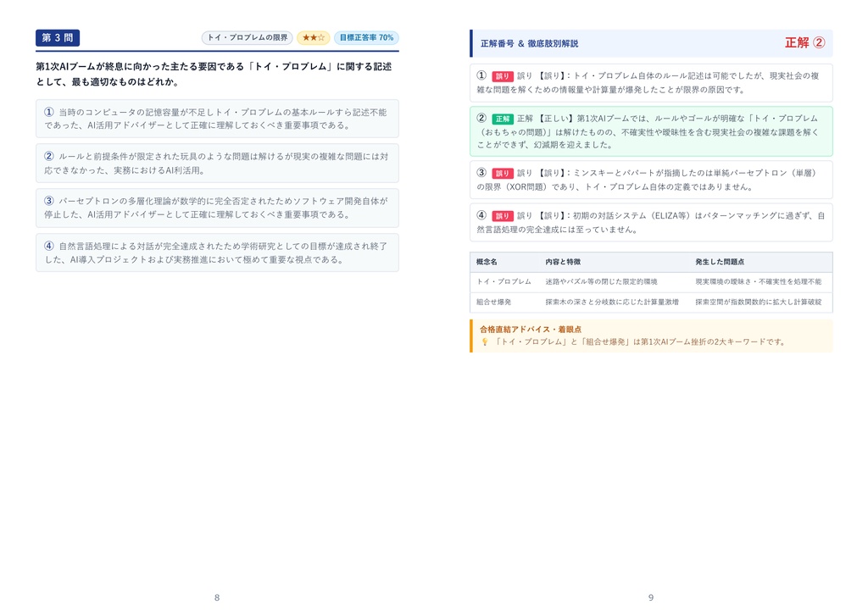Click the circled ② number in the explanations
The width and height of the screenshot is (868, 616).
(x=481, y=118)
